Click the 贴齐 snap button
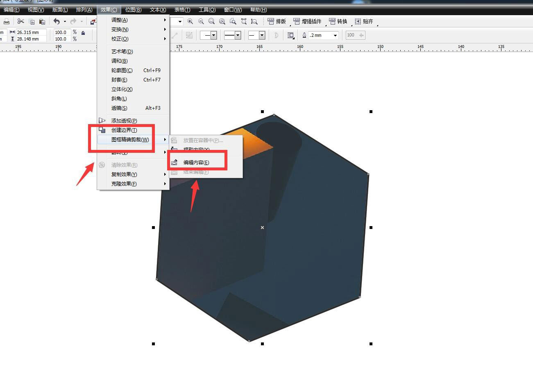Image resolution: width=533 pixels, height=392 pixels. pos(364,21)
